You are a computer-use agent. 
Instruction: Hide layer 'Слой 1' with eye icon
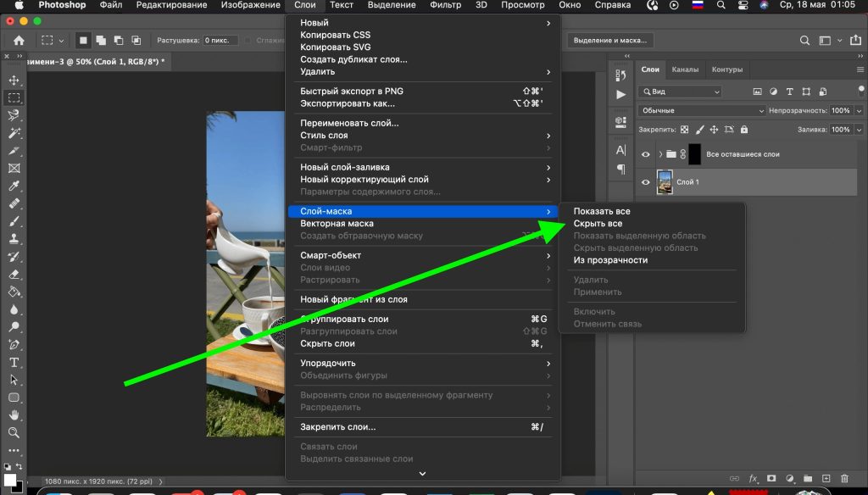[x=647, y=182]
